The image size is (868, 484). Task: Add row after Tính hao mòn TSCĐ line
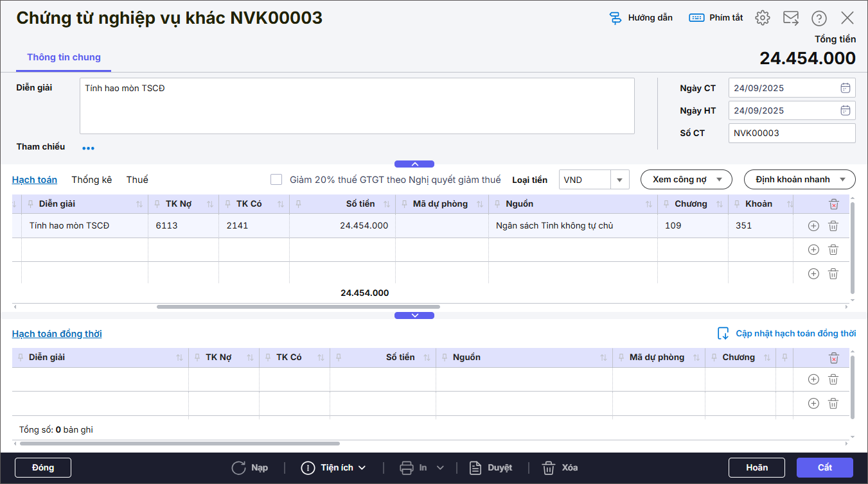(x=813, y=226)
